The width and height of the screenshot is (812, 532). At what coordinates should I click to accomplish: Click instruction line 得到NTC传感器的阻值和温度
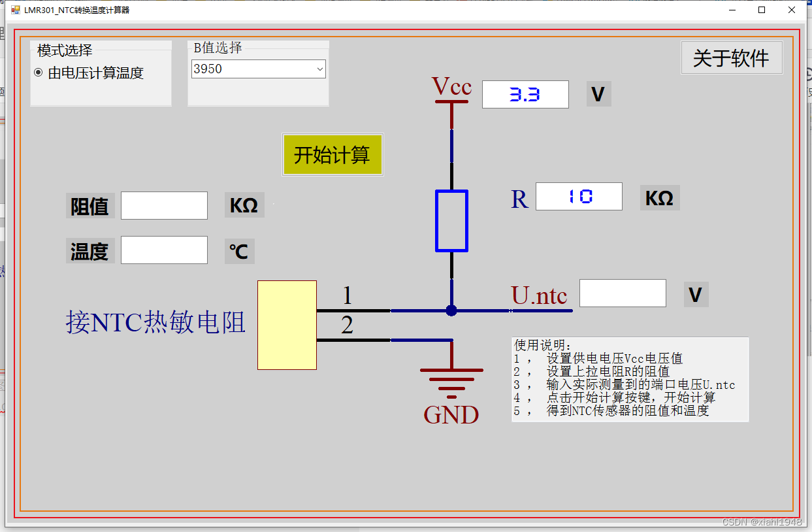627,410
